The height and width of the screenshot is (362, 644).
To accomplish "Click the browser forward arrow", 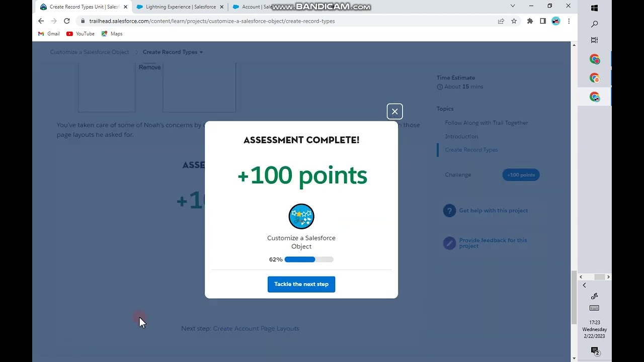I will pos(54,21).
